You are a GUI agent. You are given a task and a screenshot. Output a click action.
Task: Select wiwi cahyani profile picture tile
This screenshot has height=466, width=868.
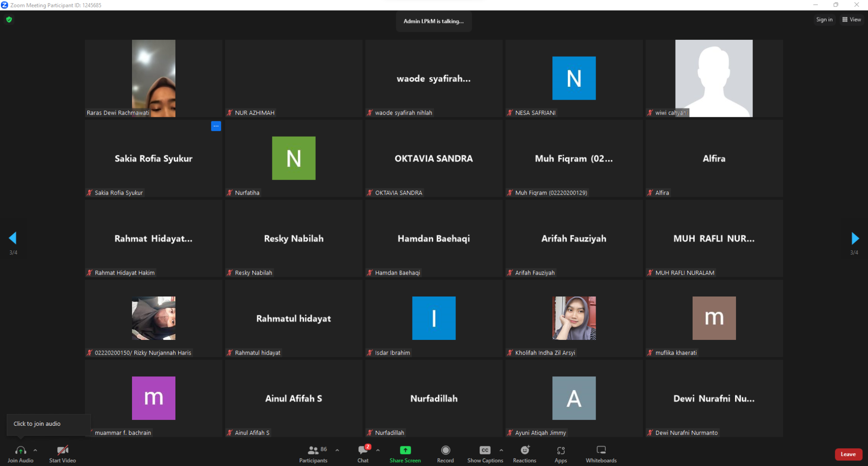tap(714, 78)
